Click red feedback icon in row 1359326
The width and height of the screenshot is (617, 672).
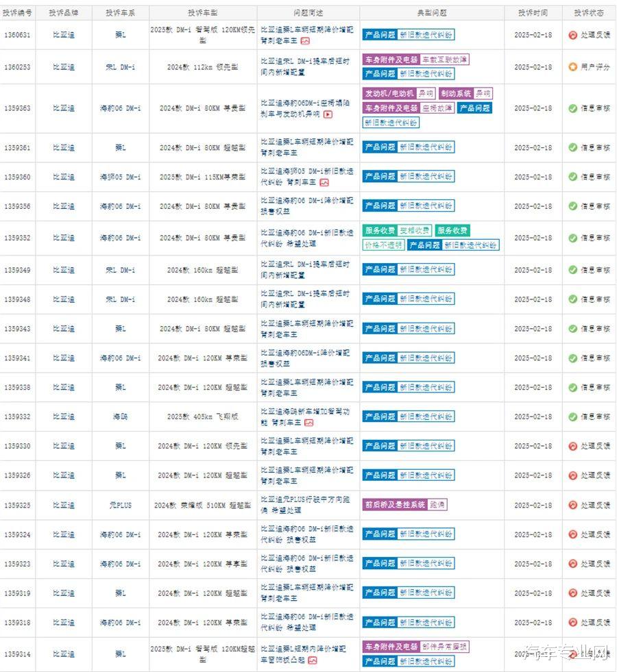pyautogui.click(x=572, y=475)
